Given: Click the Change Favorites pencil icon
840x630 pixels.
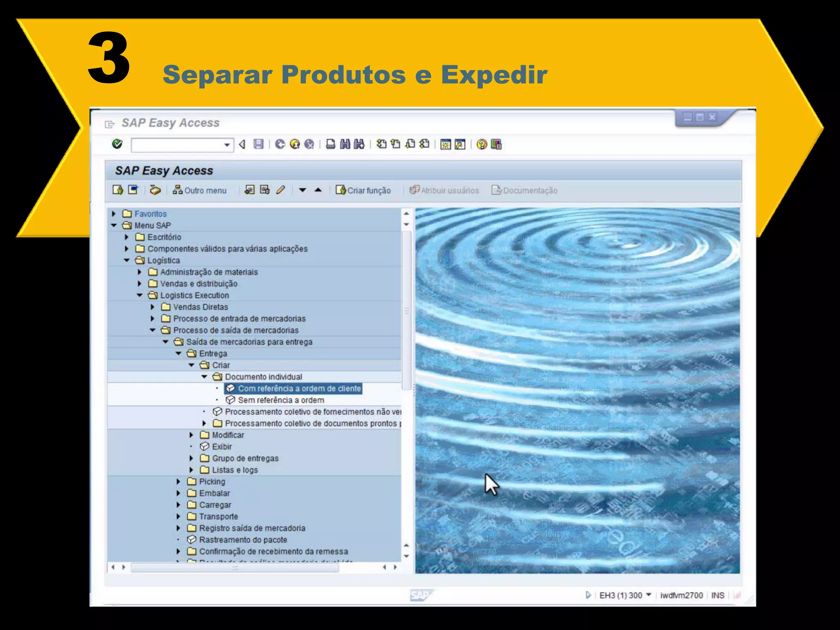Looking at the screenshot, I should pyautogui.click(x=281, y=190).
